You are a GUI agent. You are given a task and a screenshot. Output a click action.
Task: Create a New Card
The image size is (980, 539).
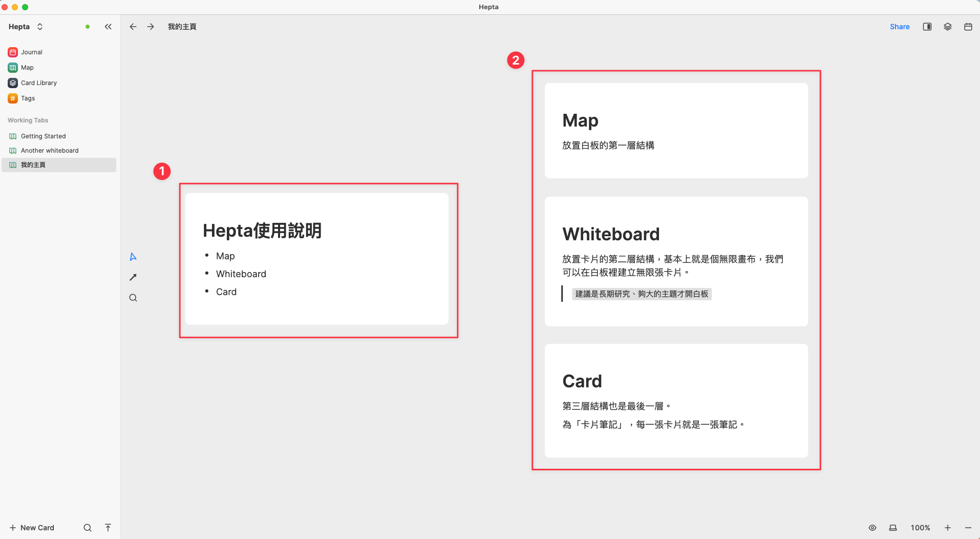pyautogui.click(x=32, y=527)
